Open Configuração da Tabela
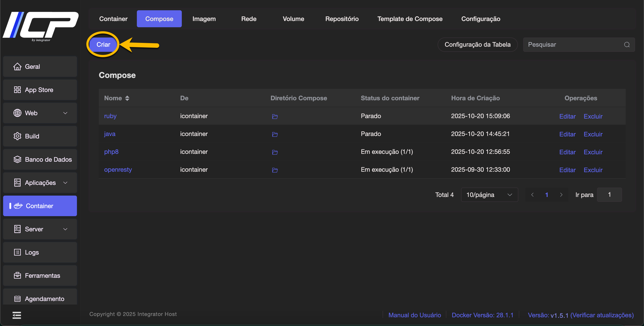 coord(477,44)
